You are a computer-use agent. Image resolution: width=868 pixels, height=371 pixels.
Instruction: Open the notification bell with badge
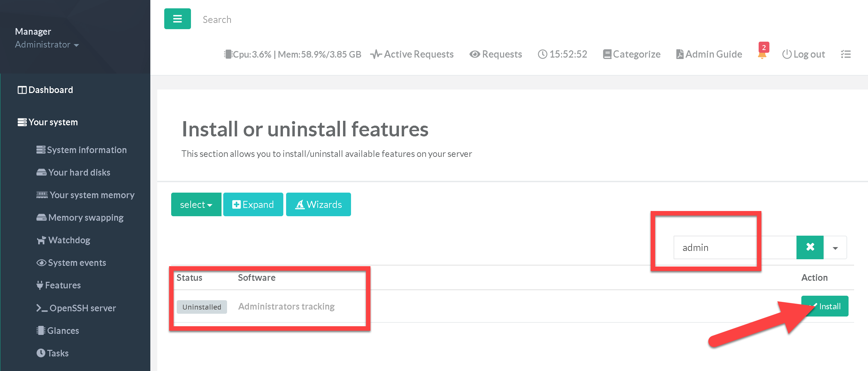pyautogui.click(x=762, y=54)
